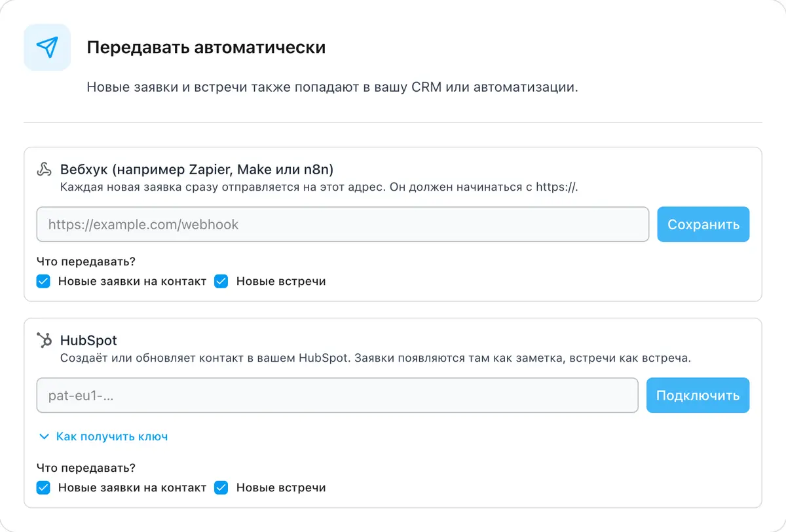The image size is (786, 532).
Task: Click the HubSpot section title
Action: click(x=88, y=341)
